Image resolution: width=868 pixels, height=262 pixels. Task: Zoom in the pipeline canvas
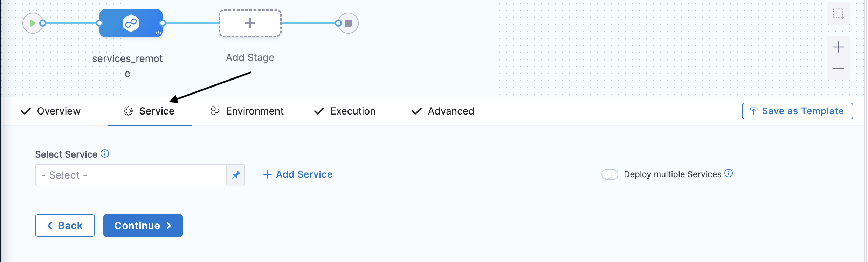(838, 47)
